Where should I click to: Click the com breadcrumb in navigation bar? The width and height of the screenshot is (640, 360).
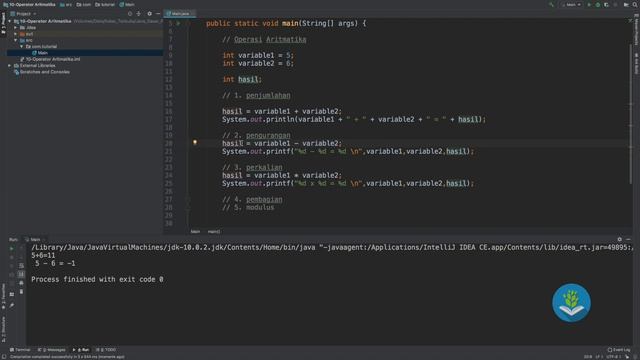(x=84, y=4)
